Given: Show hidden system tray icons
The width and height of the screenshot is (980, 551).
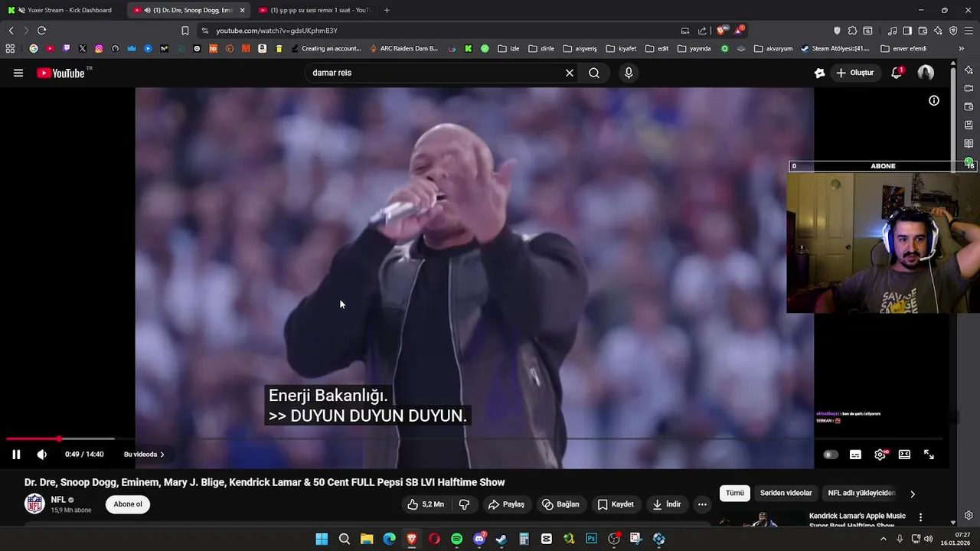Looking at the screenshot, I should tap(883, 539).
